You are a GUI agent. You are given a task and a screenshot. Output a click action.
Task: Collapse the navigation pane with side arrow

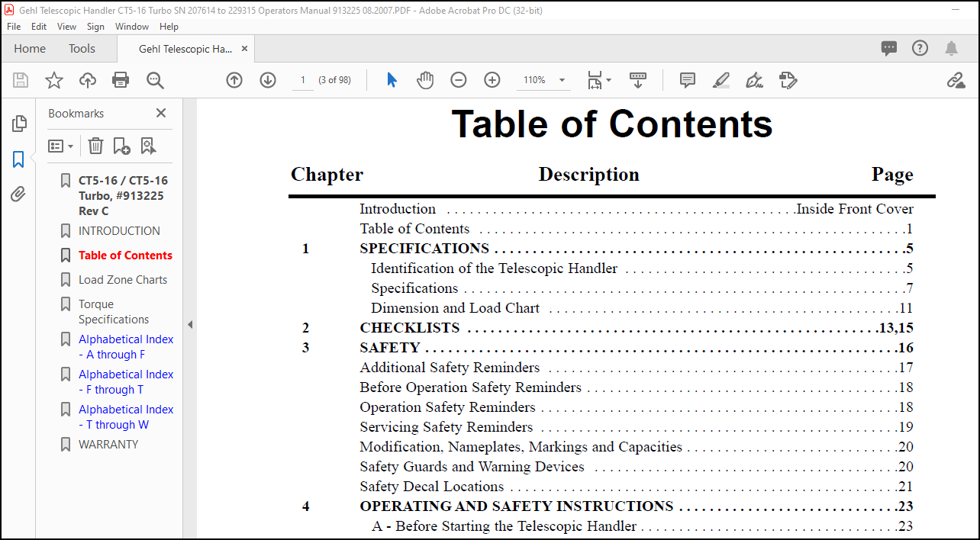coord(190,324)
